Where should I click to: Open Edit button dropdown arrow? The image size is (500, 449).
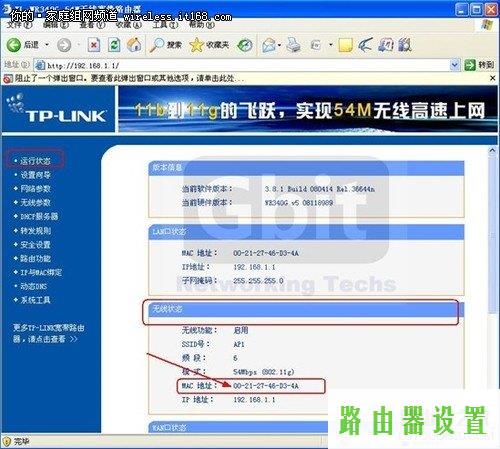[331, 45]
